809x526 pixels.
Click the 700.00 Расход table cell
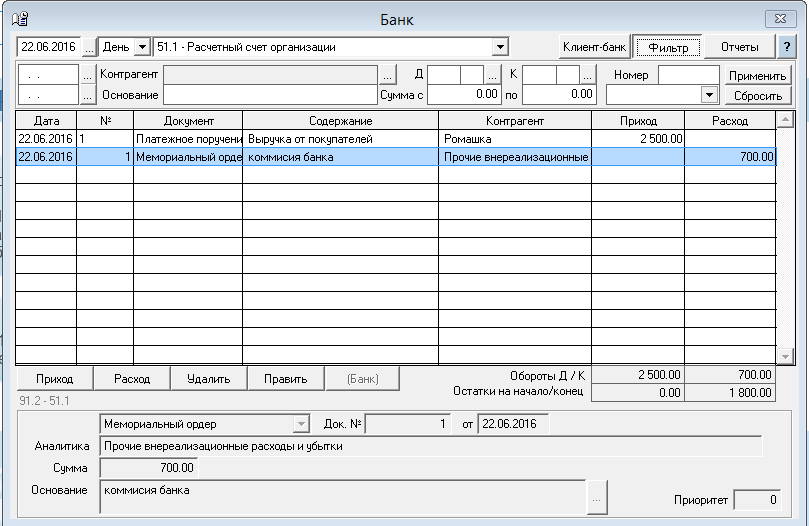730,157
